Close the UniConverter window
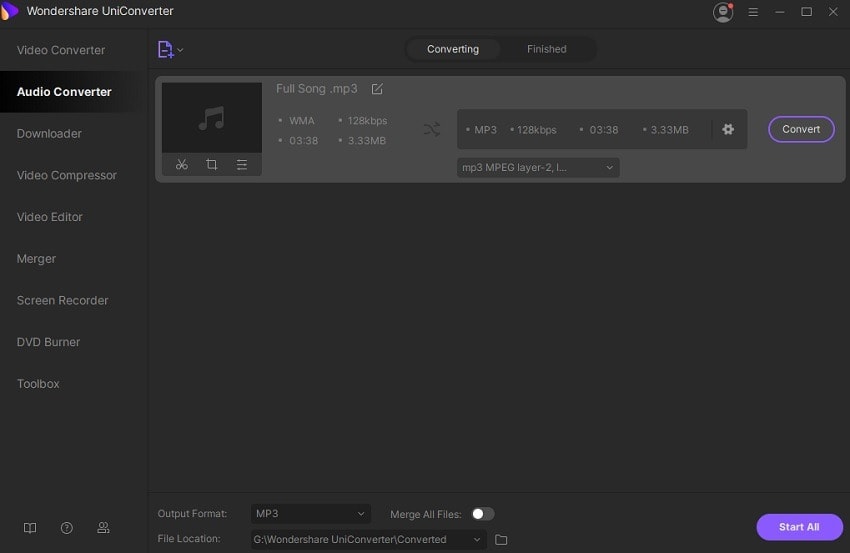This screenshot has height=553, width=850. coord(833,11)
